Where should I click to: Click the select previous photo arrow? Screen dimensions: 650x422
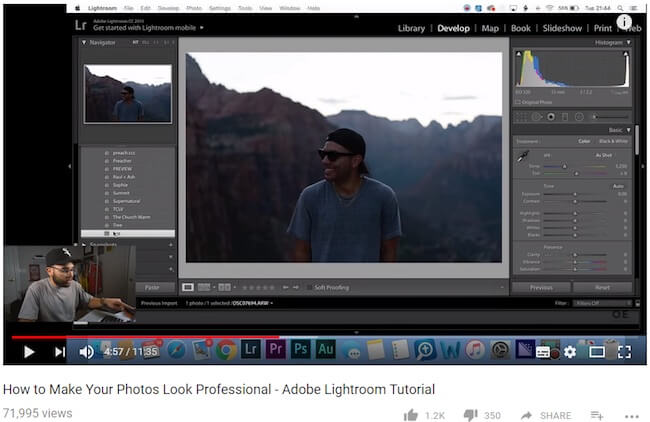[x=285, y=287]
